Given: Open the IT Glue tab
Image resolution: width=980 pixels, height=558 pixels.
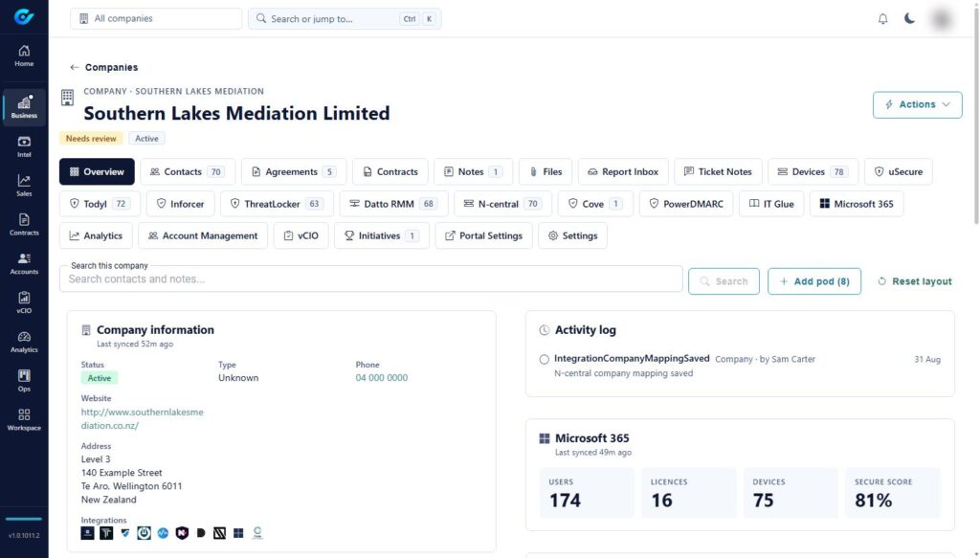Looking at the screenshot, I should 771,204.
